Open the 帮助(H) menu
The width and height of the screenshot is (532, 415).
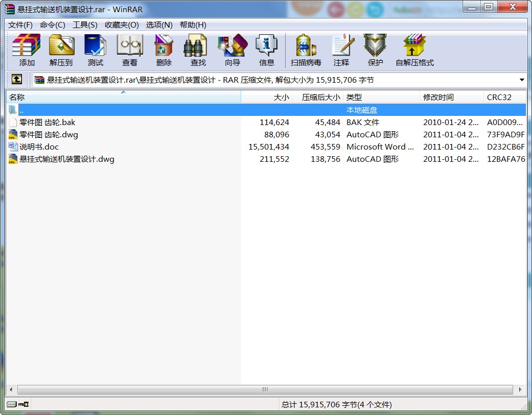(x=193, y=25)
